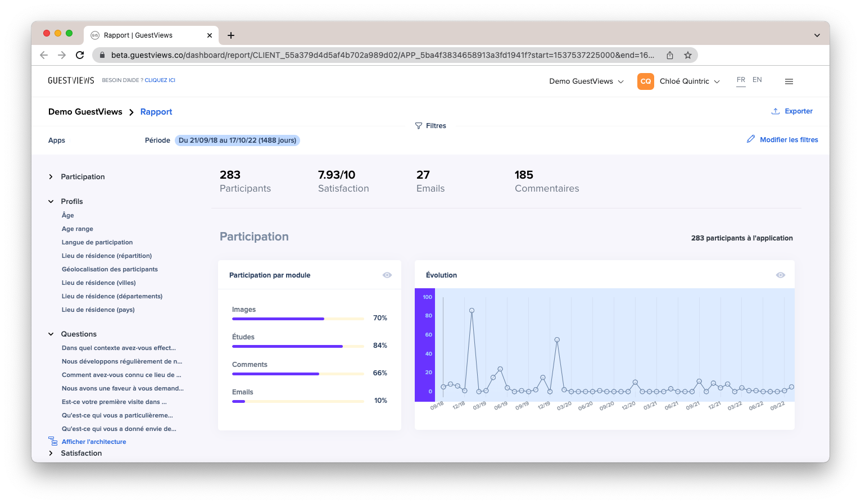Click the lock icon in the address bar
The image size is (861, 504).
pyautogui.click(x=102, y=55)
